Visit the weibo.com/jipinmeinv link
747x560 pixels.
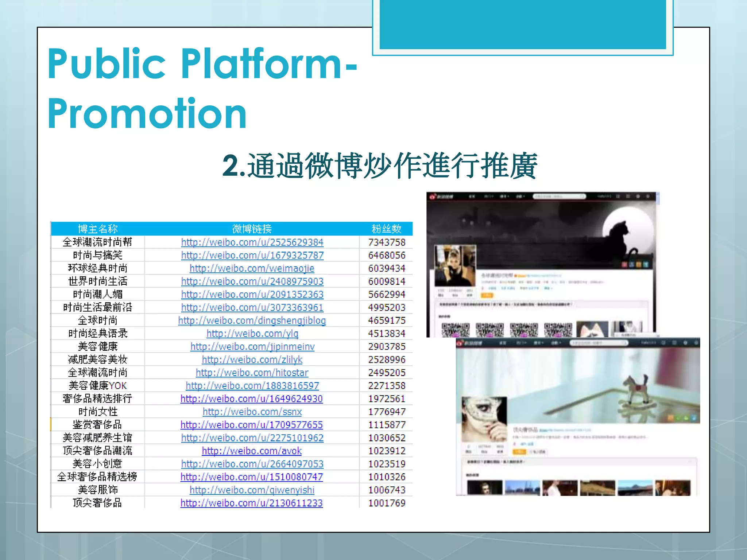(252, 347)
